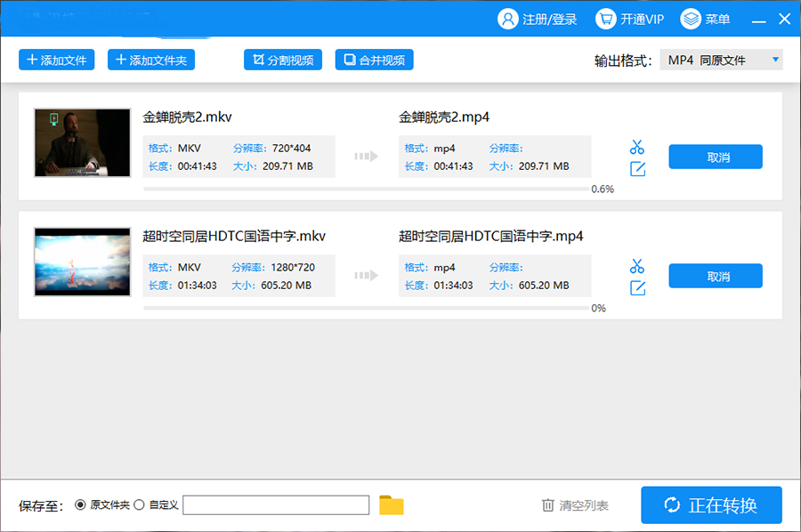Viewport: 801px width, 532px height.
Task: Click the thumbnail of 金蝉脱壳2.mkv
Action: click(x=82, y=142)
